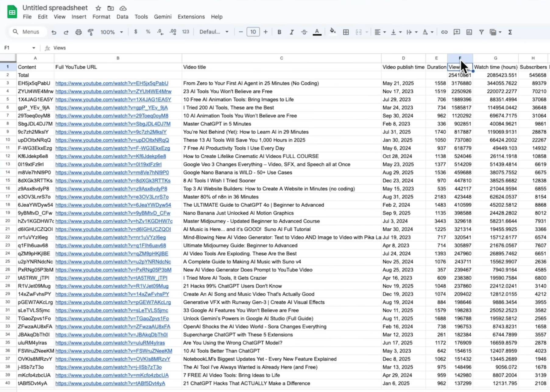Open the fill color picker
The image size is (550, 392).
point(333,31)
